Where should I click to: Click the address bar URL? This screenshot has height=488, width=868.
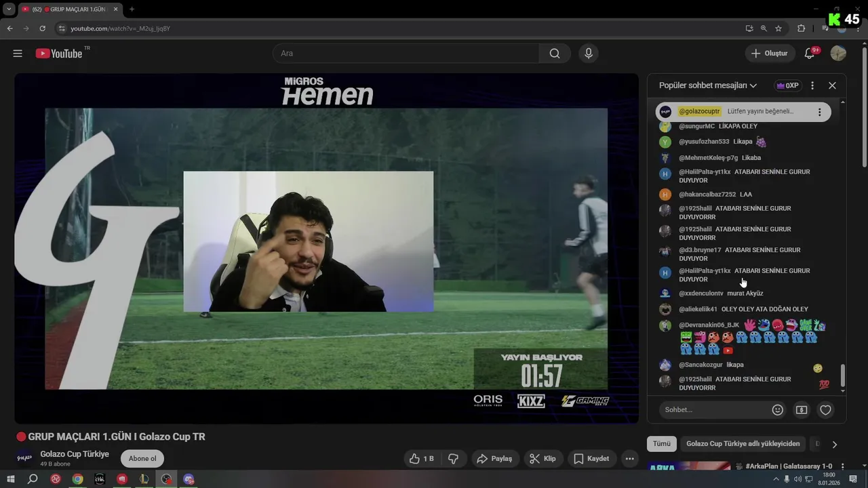[121, 28]
